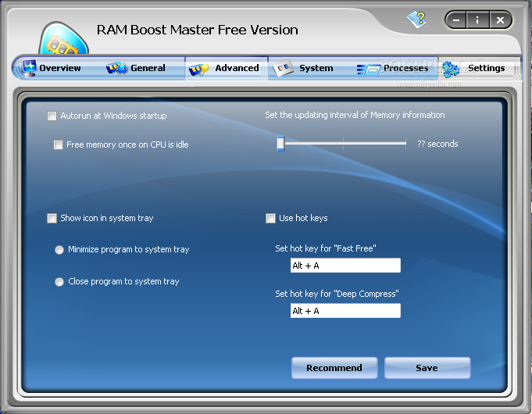Click the Save button
The width and height of the screenshot is (532, 414).
(x=427, y=368)
